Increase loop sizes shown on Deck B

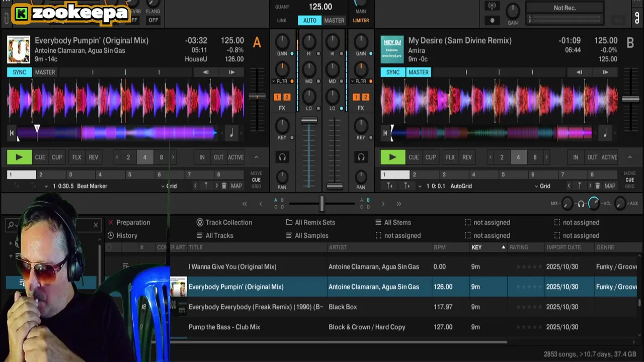click(546, 157)
